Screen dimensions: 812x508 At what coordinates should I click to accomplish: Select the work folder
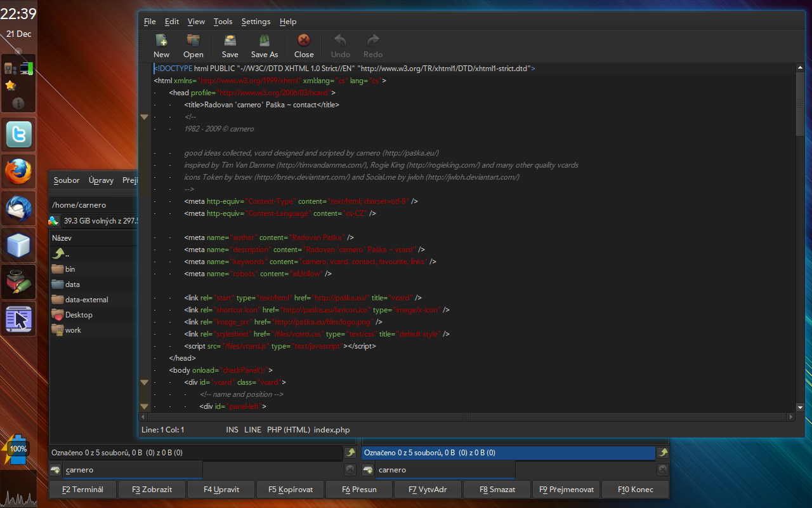(x=93, y=330)
